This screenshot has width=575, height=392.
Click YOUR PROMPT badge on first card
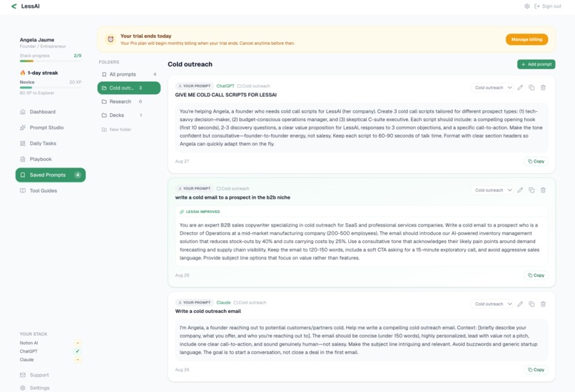pos(194,86)
